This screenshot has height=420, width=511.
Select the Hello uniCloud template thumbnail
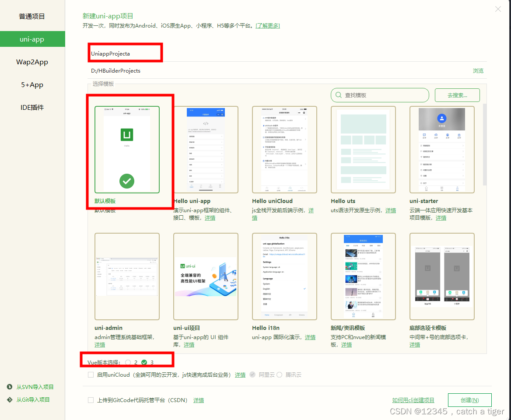[284, 150]
